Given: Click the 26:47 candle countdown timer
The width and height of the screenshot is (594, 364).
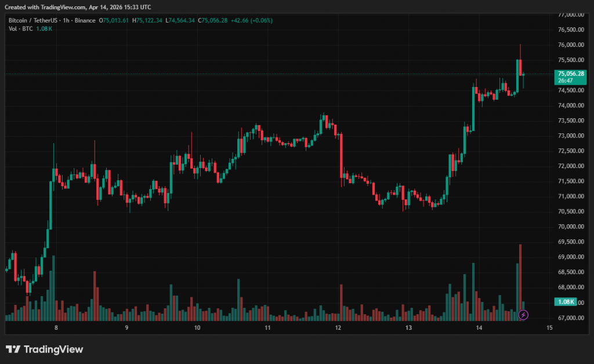Looking at the screenshot, I should [566, 81].
